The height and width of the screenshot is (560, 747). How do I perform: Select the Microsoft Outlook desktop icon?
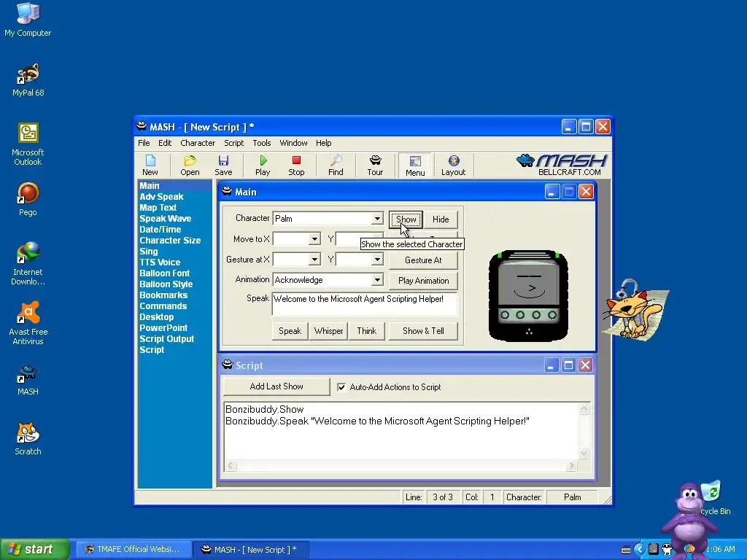point(28,144)
